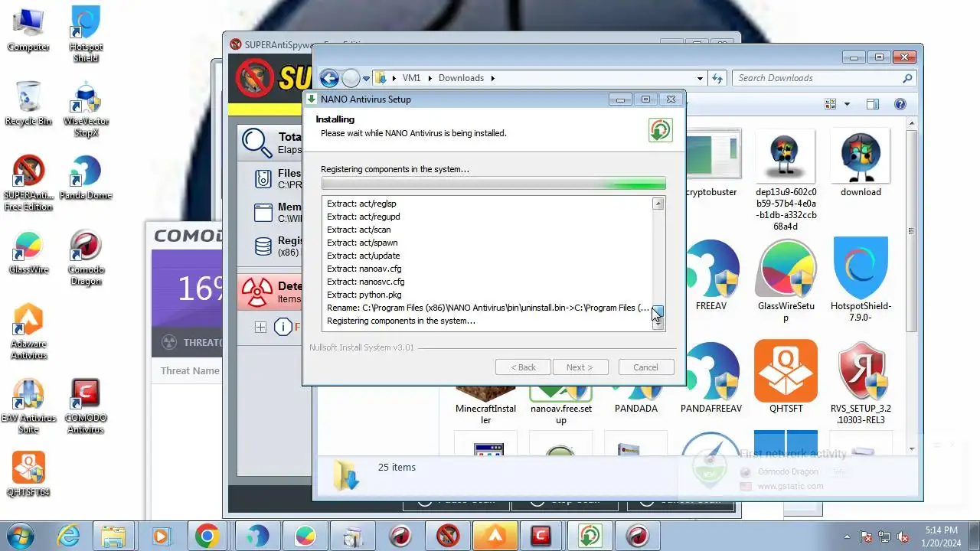This screenshot has height=551, width=980.
Task: Switch to SUPERAntiSpyware taskbar button
Action: click(x=448, y=536)
